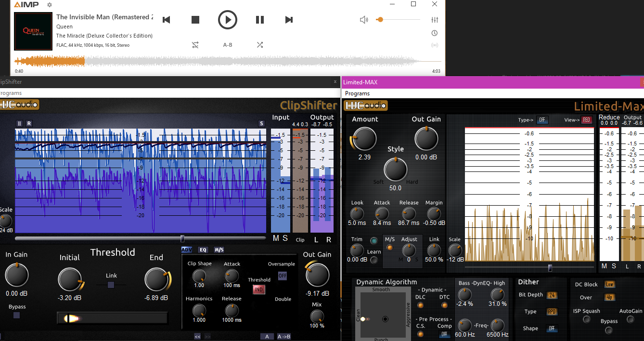Click Limited-MAX Amount knob
The width and height of the screenshot is (644, 341).
coord(365,139)
